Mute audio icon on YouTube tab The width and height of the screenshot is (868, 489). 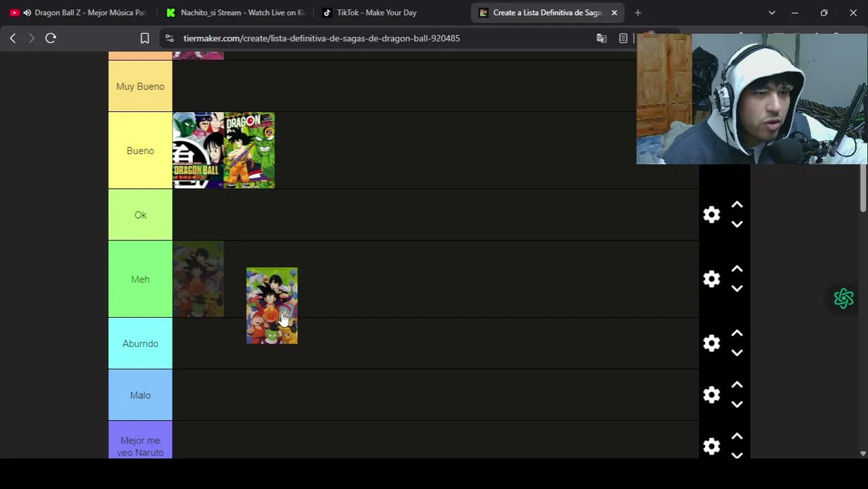coord(27,13)
